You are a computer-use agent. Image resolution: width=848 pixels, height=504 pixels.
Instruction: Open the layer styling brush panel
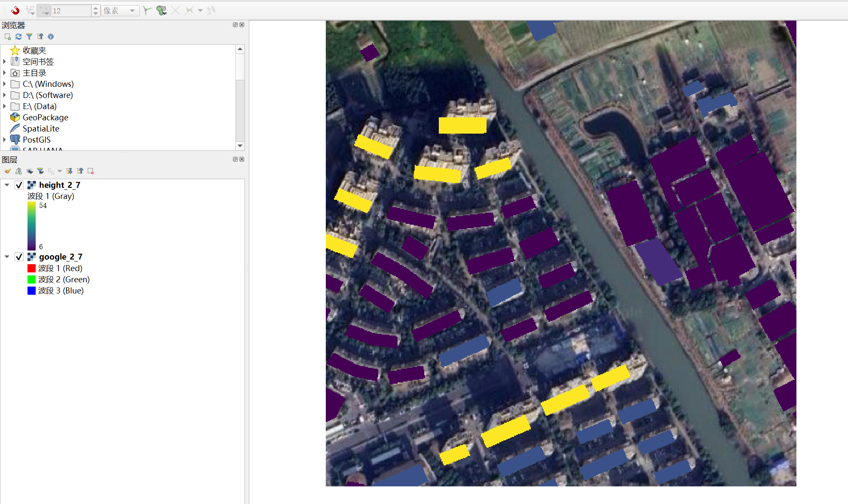[x=8, y=171]
